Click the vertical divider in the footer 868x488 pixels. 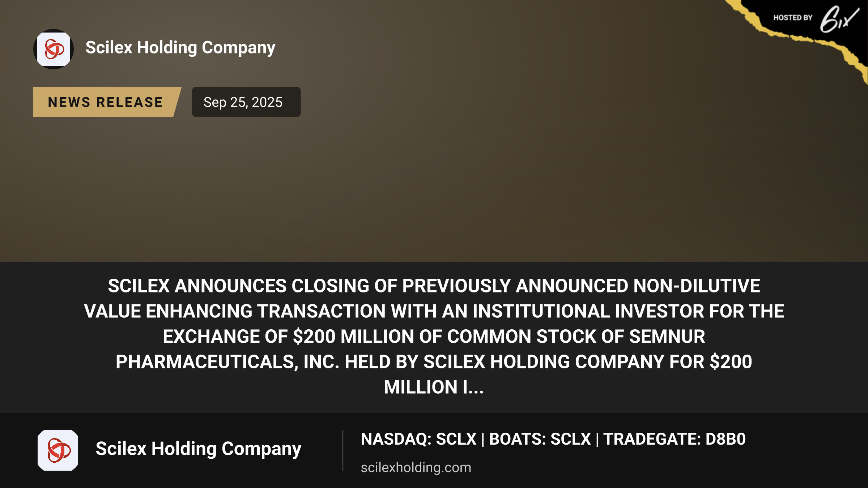coord(342,450)
